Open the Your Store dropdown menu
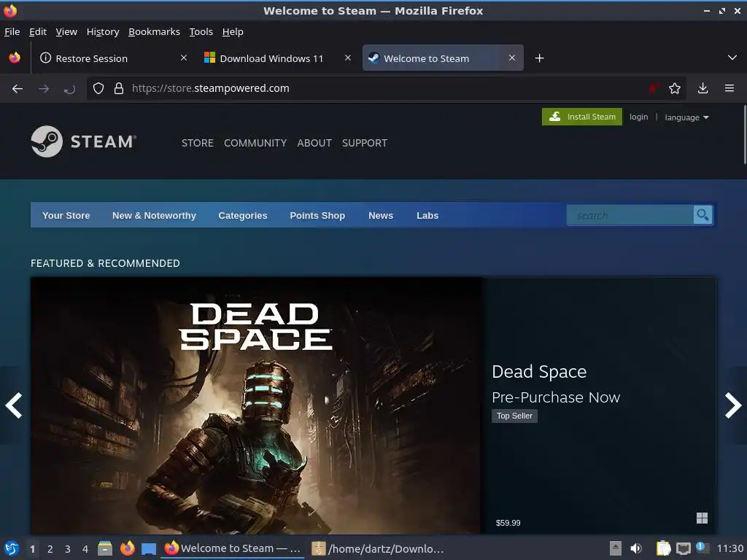Image resolution: width=747 pixels, height=560 pixels. (x=66, y=215)
